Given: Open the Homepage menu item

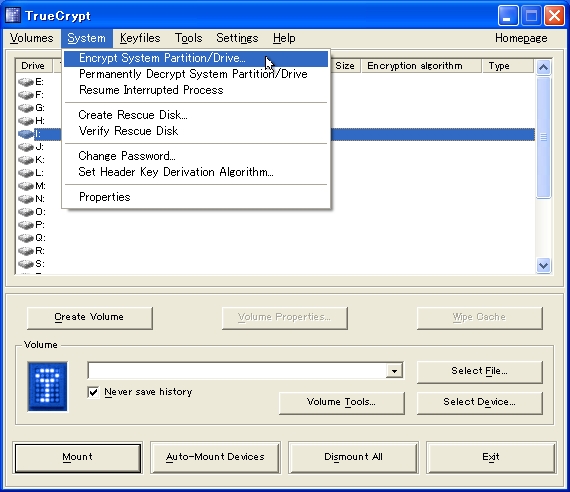Looking at the screenshot, I should pos(521,38).
